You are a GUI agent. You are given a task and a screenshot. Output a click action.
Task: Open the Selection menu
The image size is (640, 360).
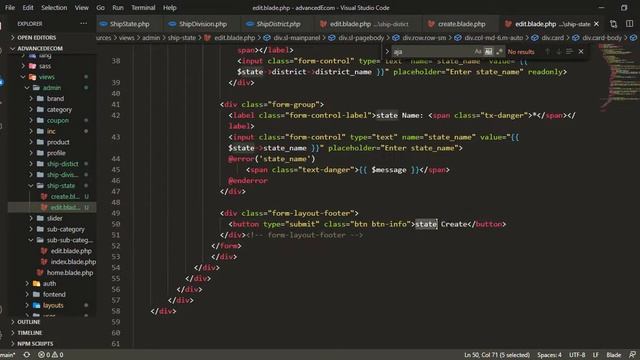pos(54,8)
